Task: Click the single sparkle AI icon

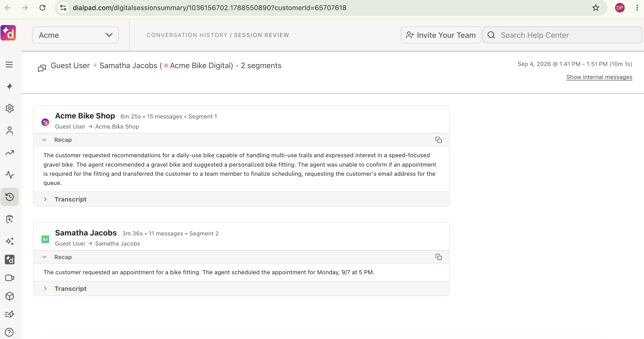Action: 9,86
